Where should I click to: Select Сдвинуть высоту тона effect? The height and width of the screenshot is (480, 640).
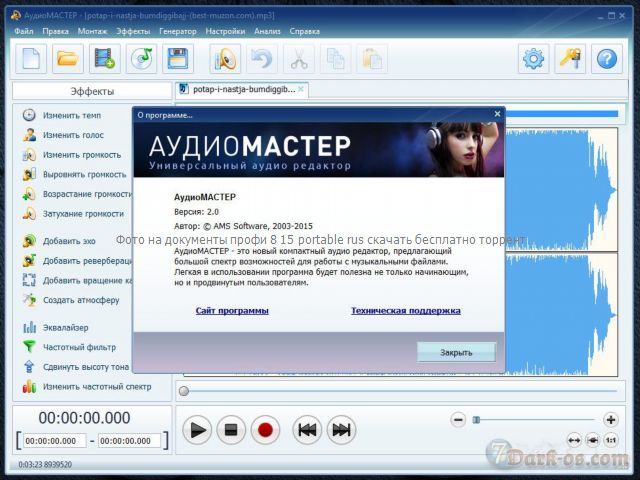(x=76, y=367)
